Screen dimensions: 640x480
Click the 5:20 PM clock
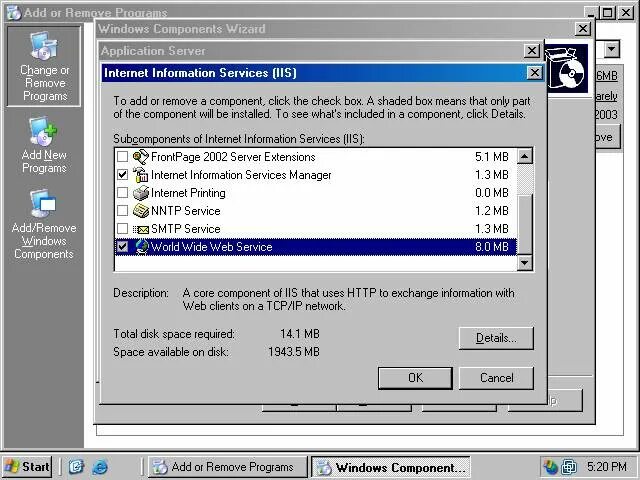point(607,467)
